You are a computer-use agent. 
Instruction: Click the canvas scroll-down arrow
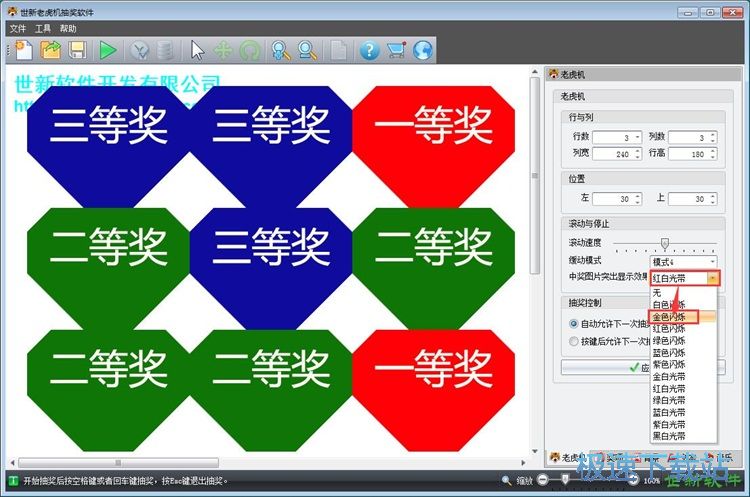tap(535, 451)
